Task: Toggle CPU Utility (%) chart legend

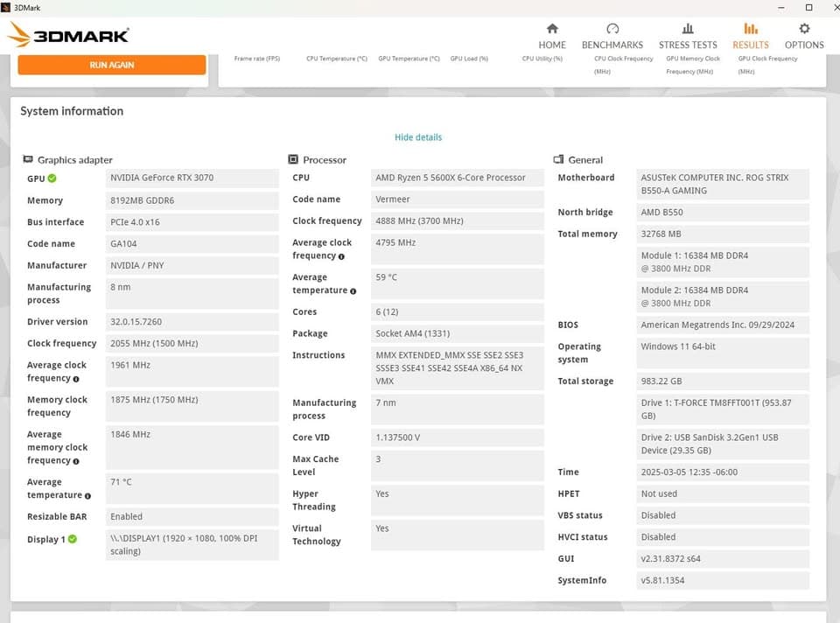Action: 542,59
